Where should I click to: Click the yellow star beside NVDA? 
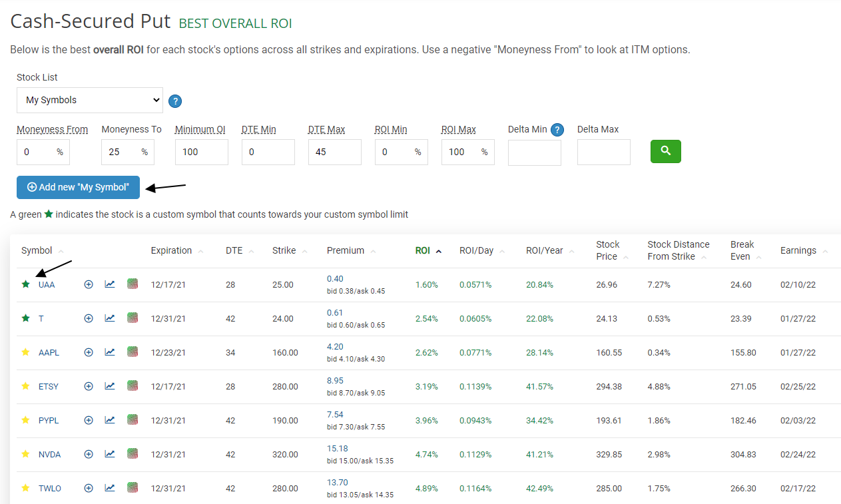pos(26,454)
